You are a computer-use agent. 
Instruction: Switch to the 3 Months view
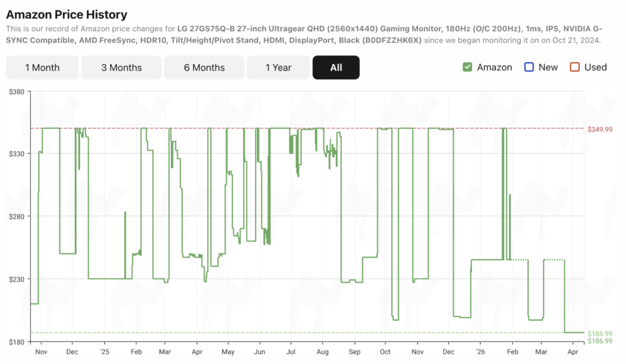121,68
